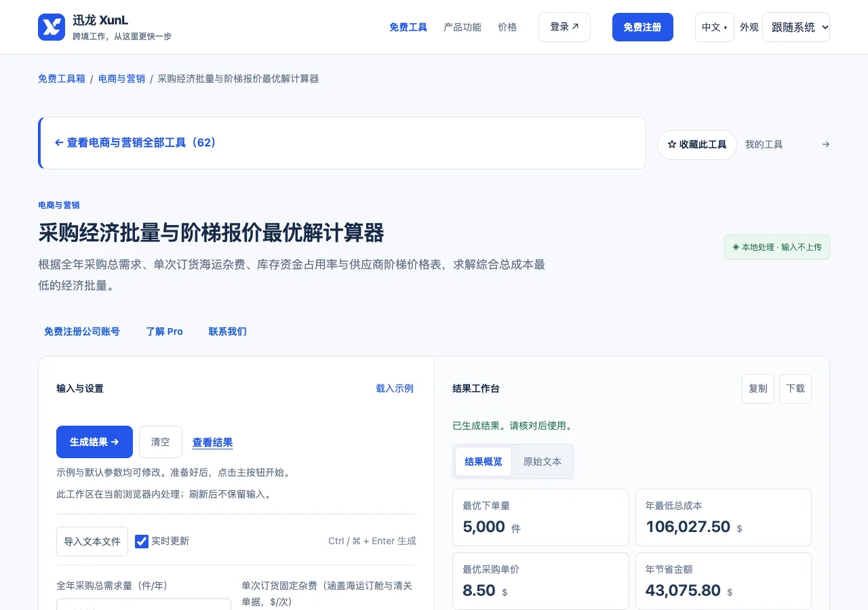Copy results with the 复制 button
Image resolution: width=868 pixels, height=610 pixels.
coord(758,388)
